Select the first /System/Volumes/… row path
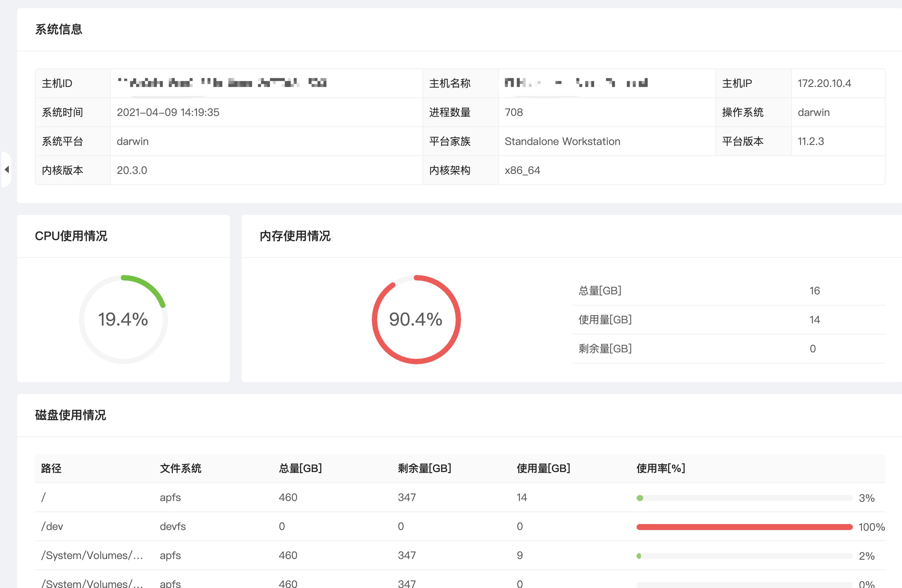Screen dimensions: 902x588 (x=92, y=555)
